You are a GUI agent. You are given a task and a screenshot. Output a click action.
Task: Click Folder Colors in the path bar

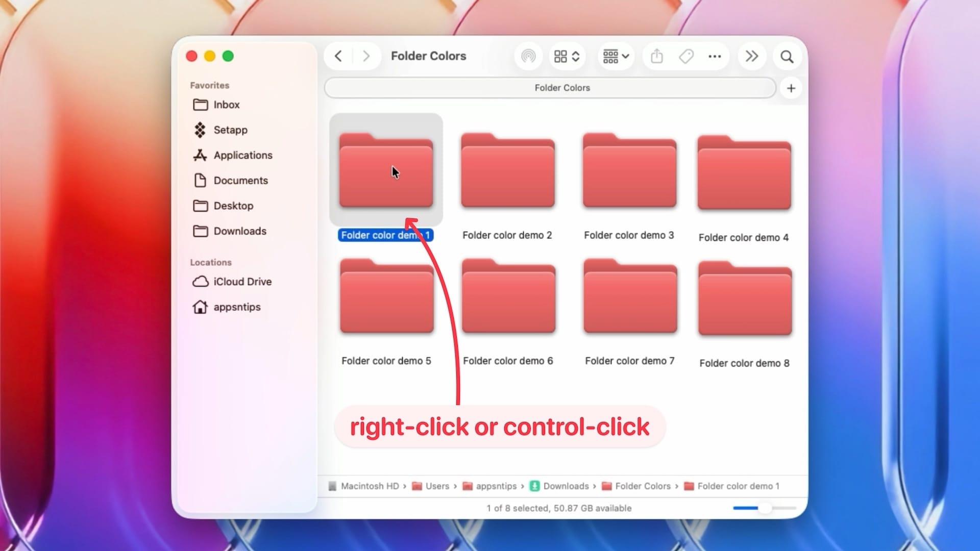(636, 486)
